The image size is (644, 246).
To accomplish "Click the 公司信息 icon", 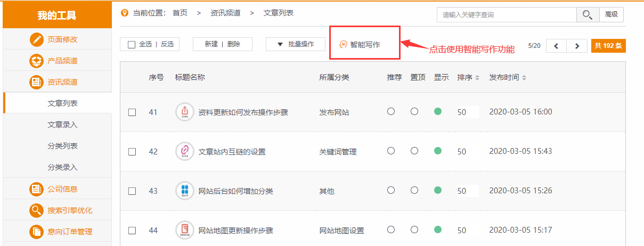I will pos(36,189).
